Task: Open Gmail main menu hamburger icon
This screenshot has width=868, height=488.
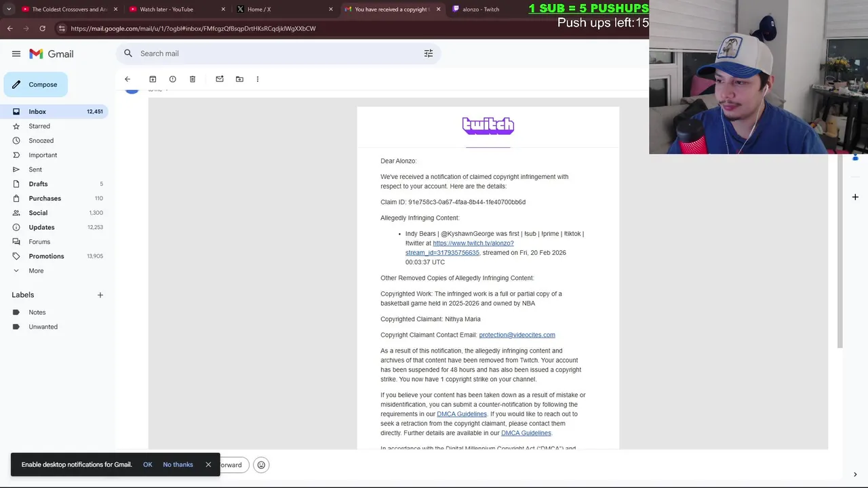Action: pos(16,54)
